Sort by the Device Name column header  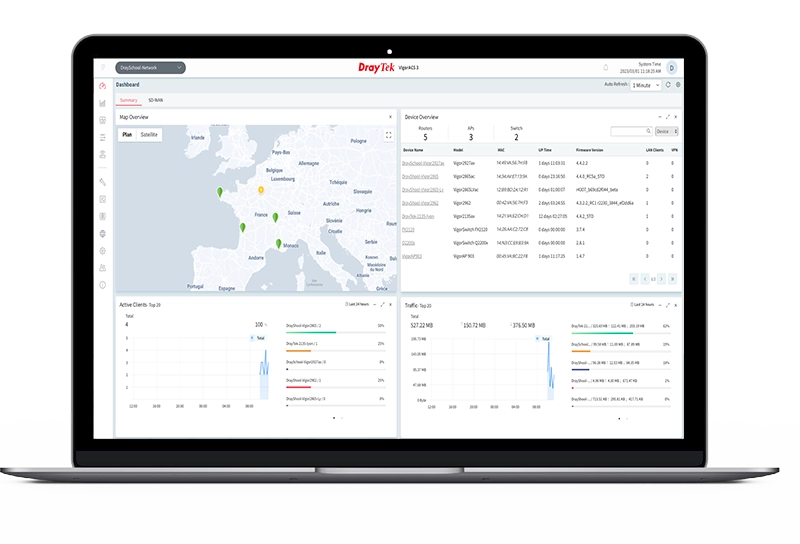coord(413,150)
